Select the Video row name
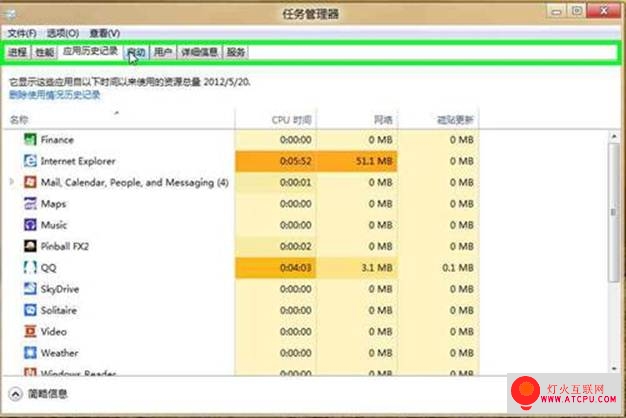Image resolution: width=626 pixels, height=418 pixels. [x=53, y=332]
